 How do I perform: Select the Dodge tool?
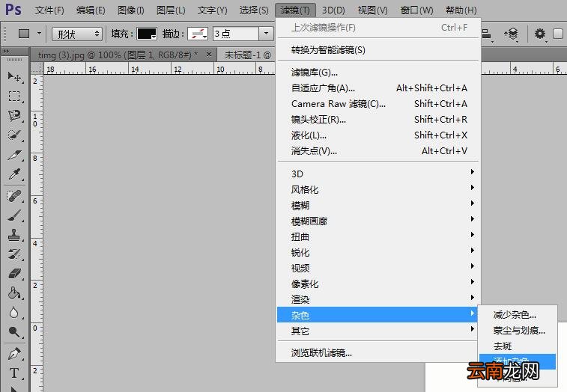[14, 331]
